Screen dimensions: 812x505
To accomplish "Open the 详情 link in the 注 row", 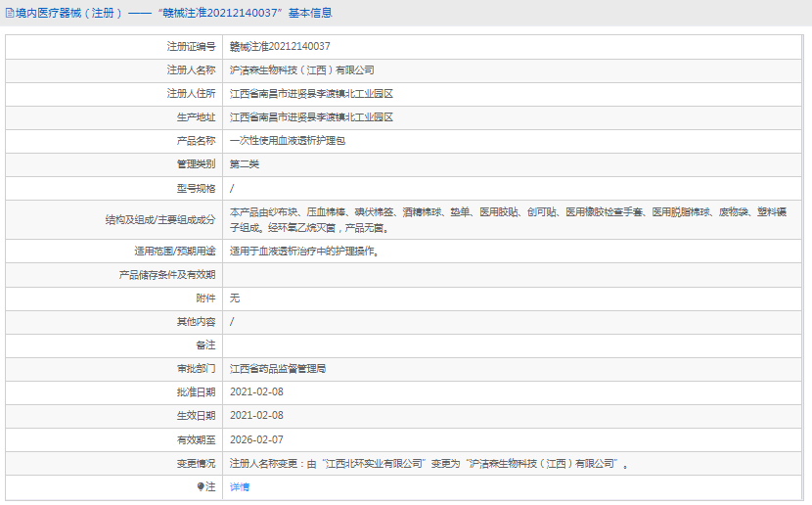I will click(x=240, y=486).
